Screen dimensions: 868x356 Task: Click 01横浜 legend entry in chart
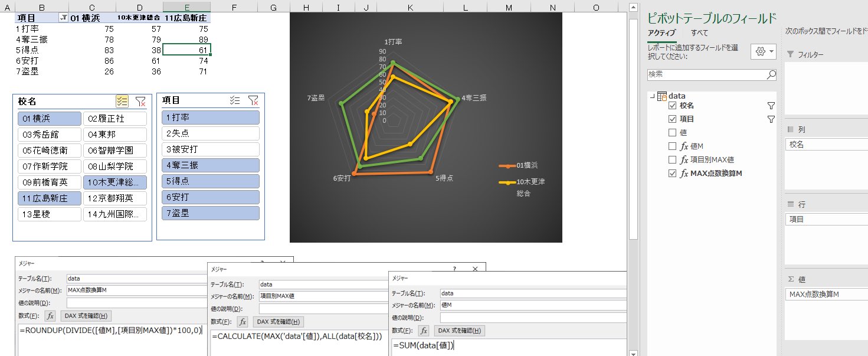pos(517,165)
